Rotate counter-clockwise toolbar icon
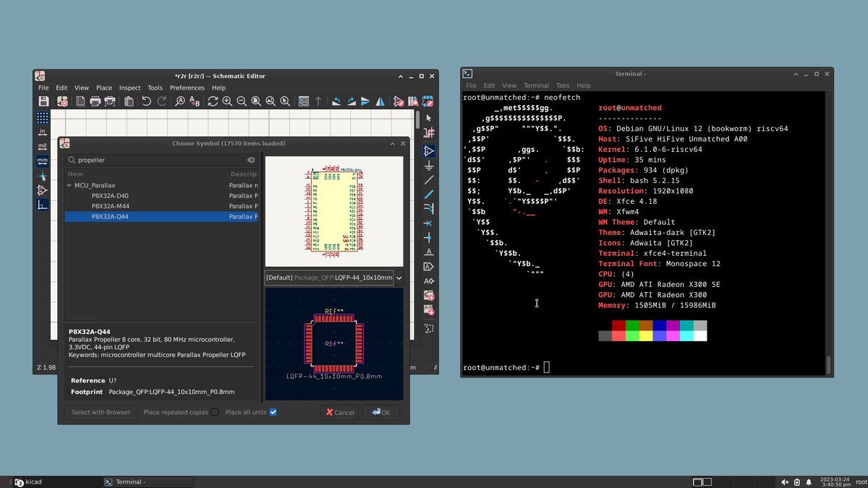Image resolution: width=868 pixels, height=488 pixels. 337,102
